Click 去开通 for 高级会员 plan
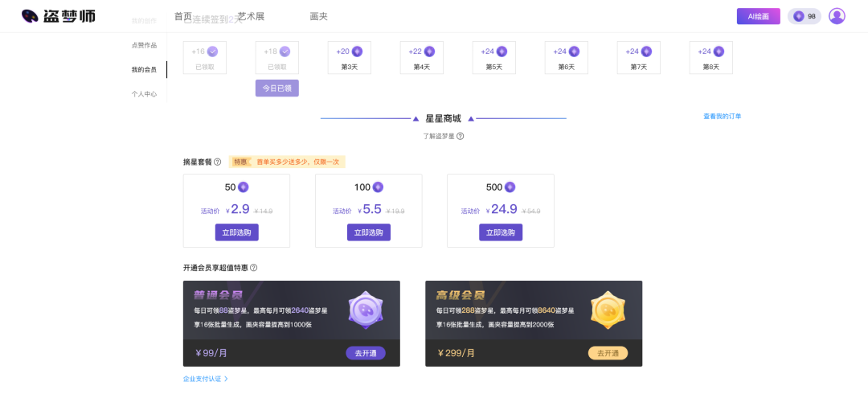The height and width of the screenshot is (419, 868). [x=608, y=353]
